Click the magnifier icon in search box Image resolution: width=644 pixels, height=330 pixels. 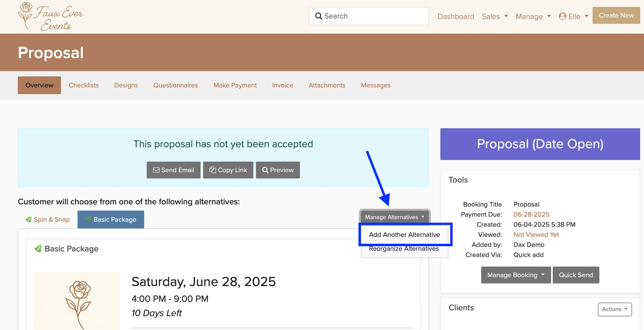[319, 16]
